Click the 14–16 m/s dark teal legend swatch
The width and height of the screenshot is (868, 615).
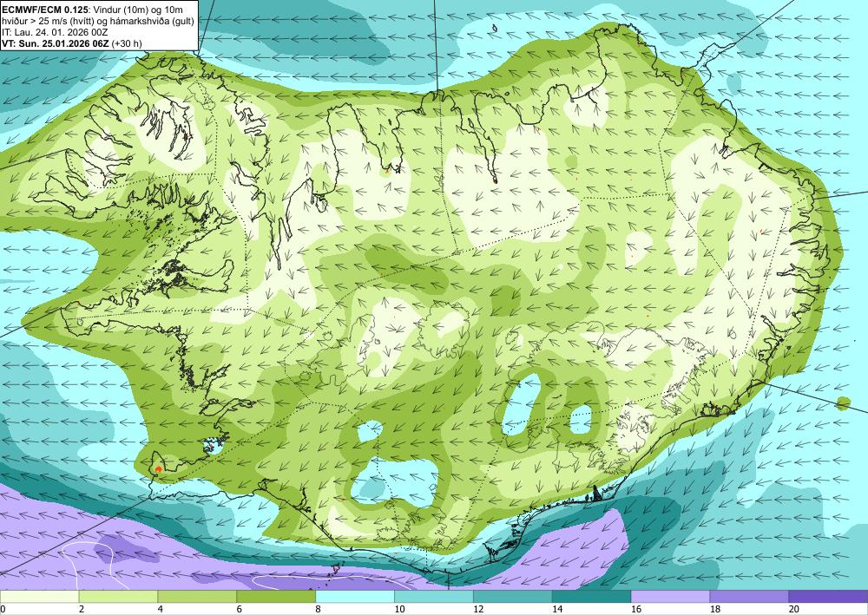click(x=591, y=597)
